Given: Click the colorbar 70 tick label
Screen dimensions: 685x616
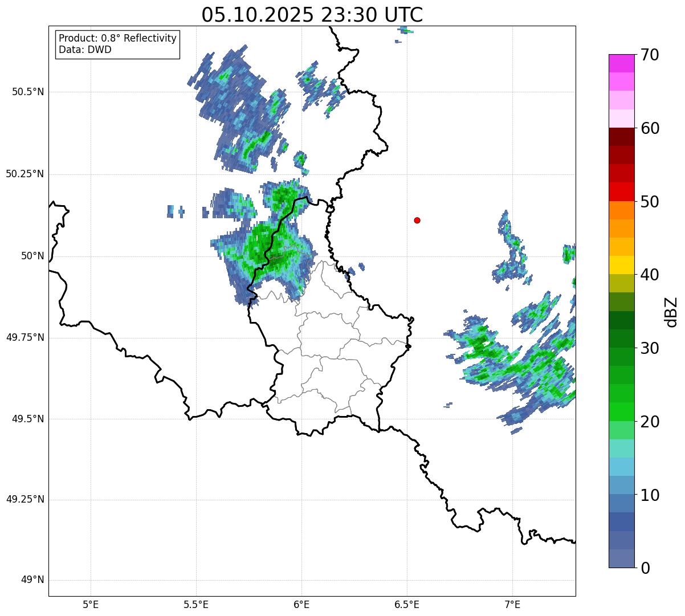Looking at the screenshot, I should click(x=650, y=55).
